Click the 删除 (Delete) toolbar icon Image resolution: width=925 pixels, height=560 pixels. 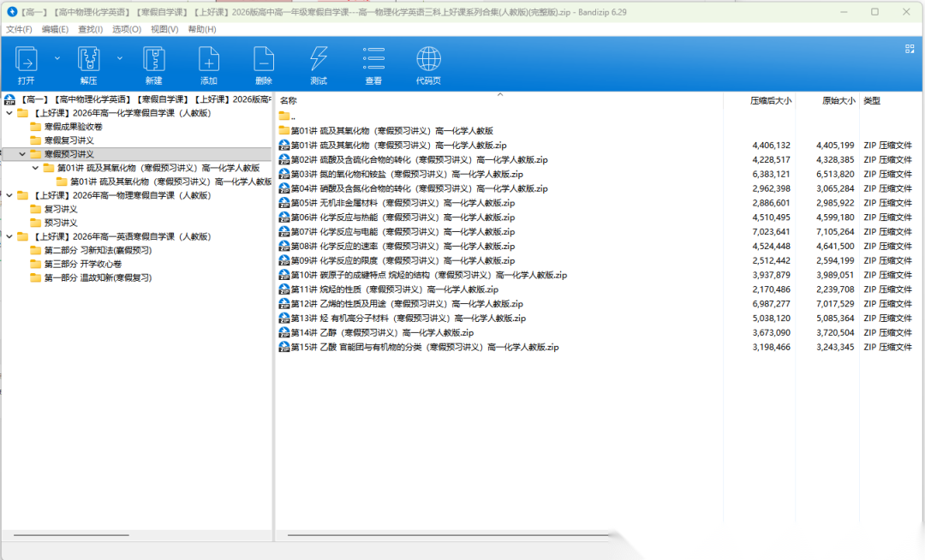coord(264,60)
